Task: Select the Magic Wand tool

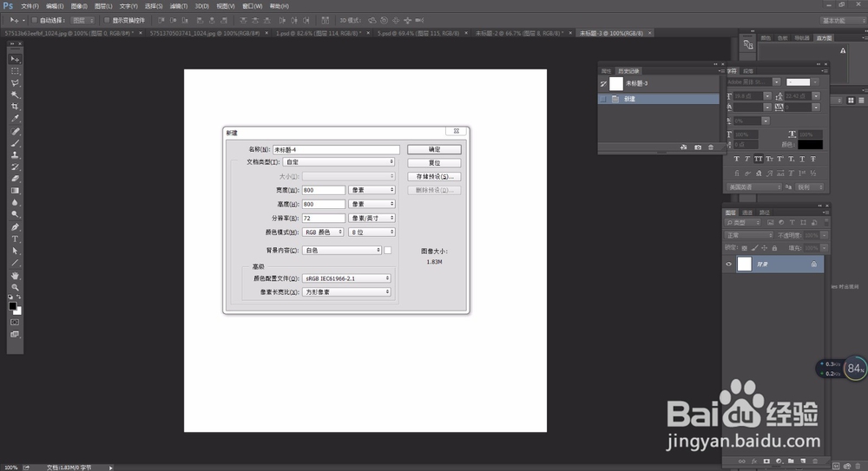Action: tap(15, 95)
